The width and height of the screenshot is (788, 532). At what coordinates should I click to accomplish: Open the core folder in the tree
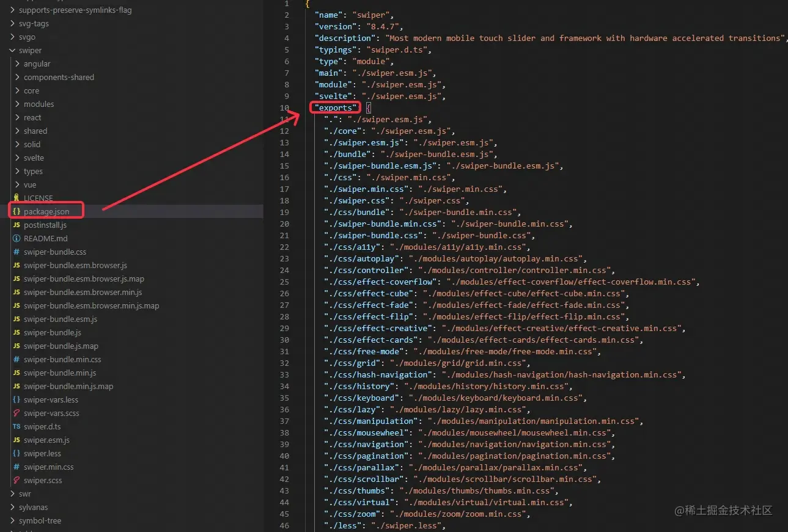click(x=31, y=90)
